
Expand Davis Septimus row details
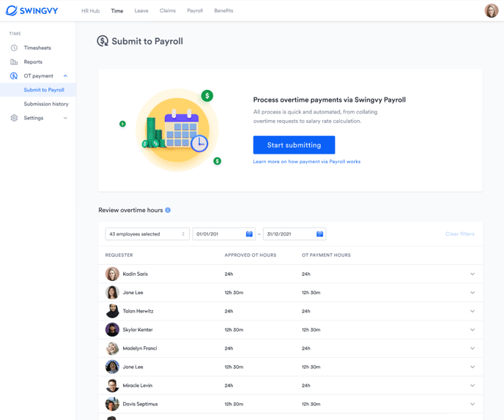click(472, 404)
